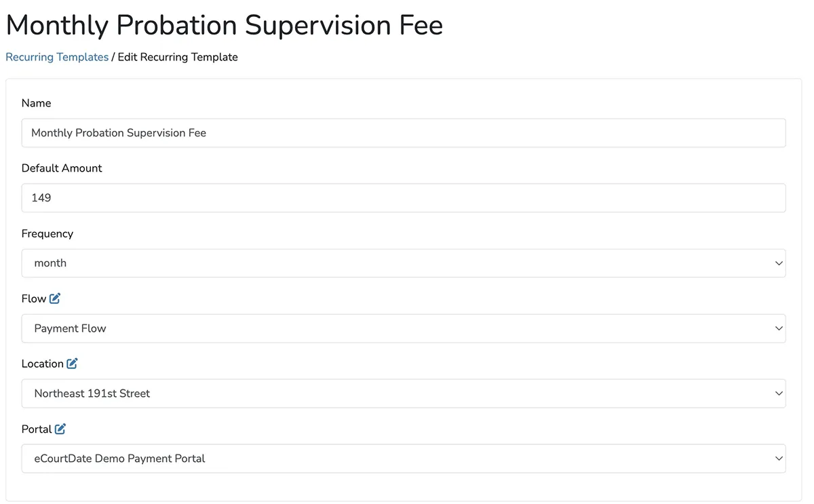The height and width of the screenshot is (504, 814).
Task: Click the Frequency label above the dropdown
Action: pos(47,233)
